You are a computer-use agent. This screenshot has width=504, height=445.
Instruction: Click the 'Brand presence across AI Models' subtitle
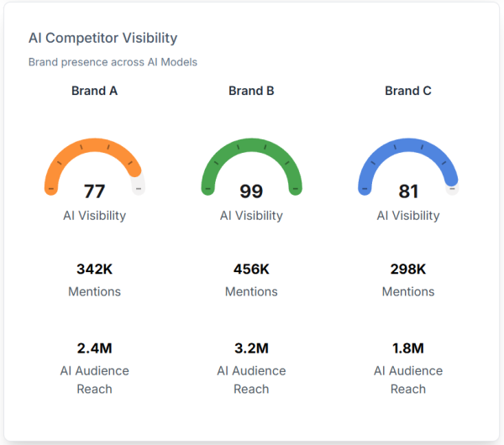[113, 62]
